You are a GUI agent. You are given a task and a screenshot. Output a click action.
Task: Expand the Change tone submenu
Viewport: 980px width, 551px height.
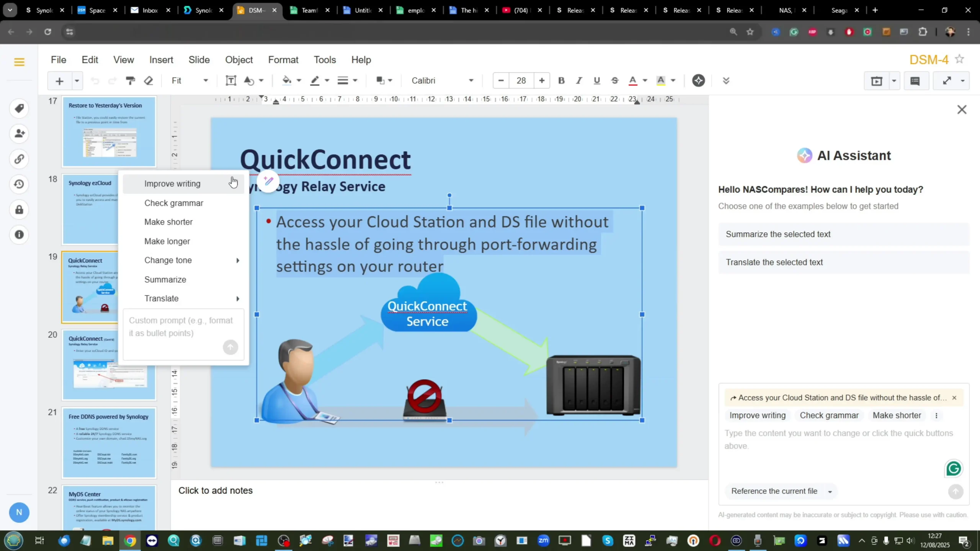click(183, 260)
